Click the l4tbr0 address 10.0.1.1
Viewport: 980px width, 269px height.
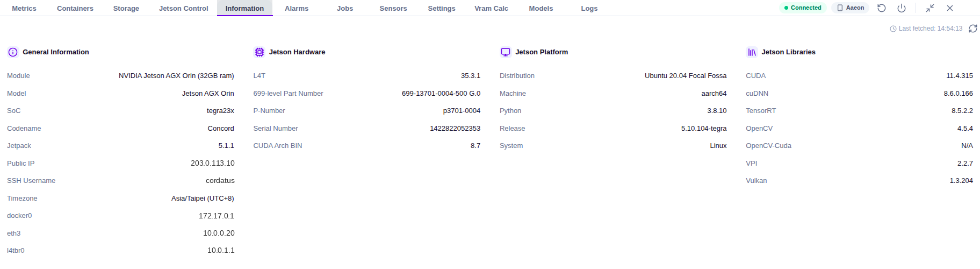221,250
